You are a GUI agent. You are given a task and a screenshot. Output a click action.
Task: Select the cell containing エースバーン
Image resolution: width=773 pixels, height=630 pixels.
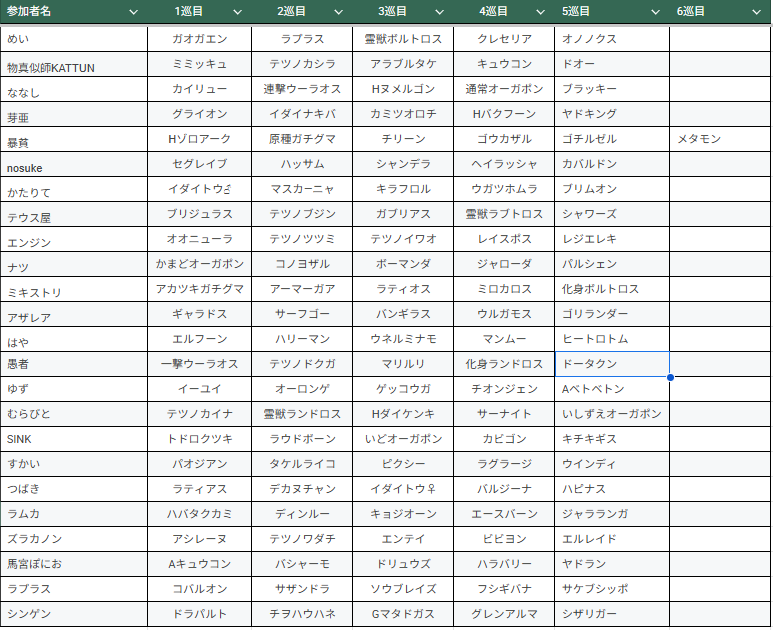[504, 514]
